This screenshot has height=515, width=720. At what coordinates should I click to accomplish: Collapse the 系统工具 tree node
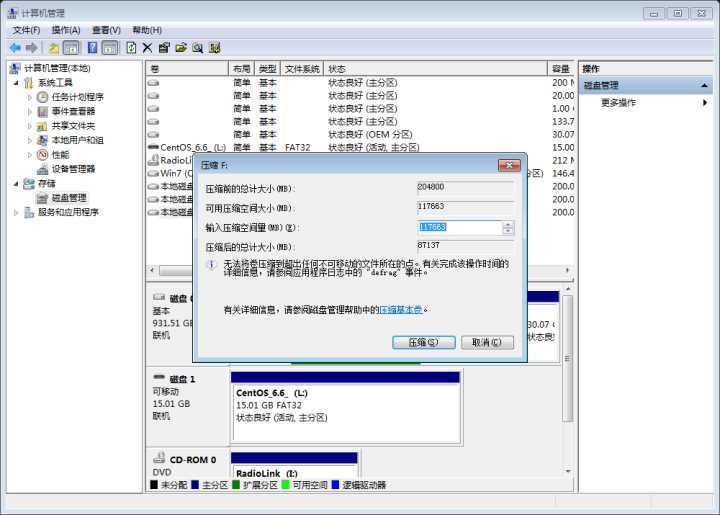click(x=16, y=83)
